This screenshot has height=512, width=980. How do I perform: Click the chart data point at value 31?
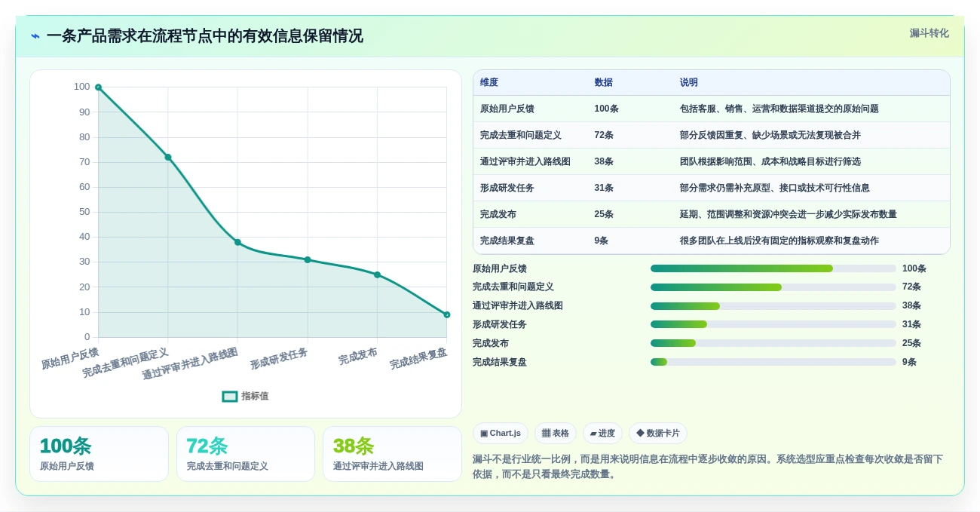308,259
